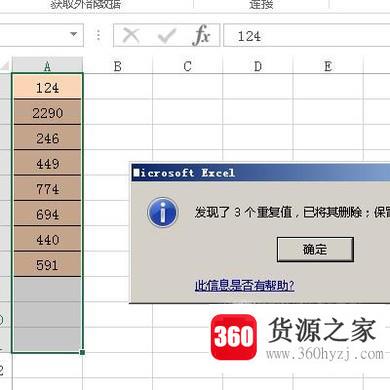
Task: Select column A header
Action: pyautogui.click(x=47, y=66)
